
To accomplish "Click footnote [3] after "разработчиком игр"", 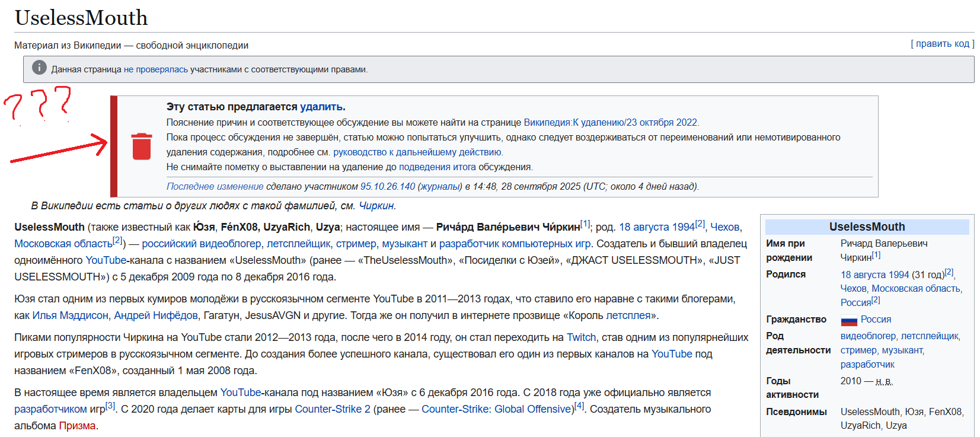I will pyautogui.click(x=110, y=406).
